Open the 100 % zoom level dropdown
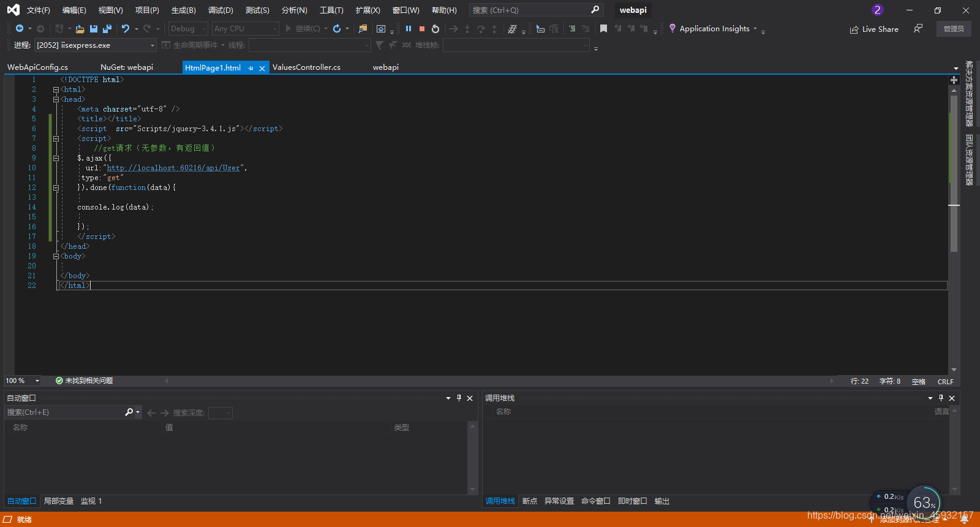Viewport: 980px width, 527px height. click(23, 381)
